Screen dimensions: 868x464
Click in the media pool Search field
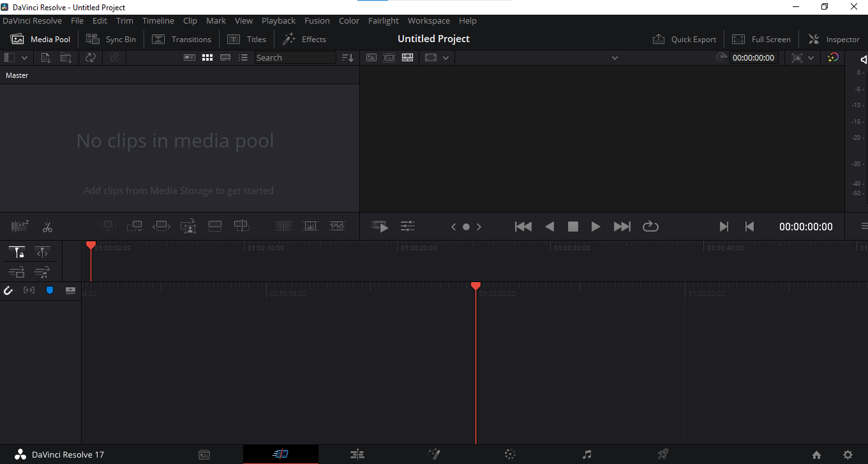click(x=295, y=57)
